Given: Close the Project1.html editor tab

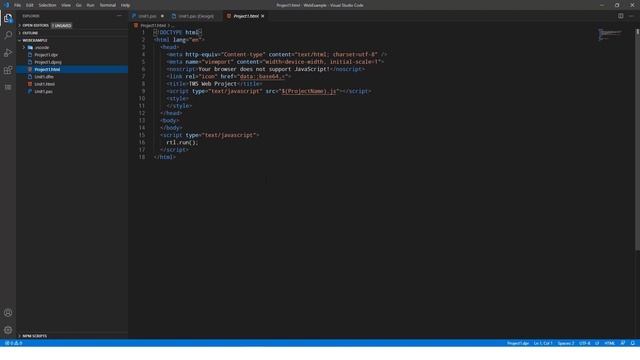Looking at the screenshot, I should coord(262,16).
